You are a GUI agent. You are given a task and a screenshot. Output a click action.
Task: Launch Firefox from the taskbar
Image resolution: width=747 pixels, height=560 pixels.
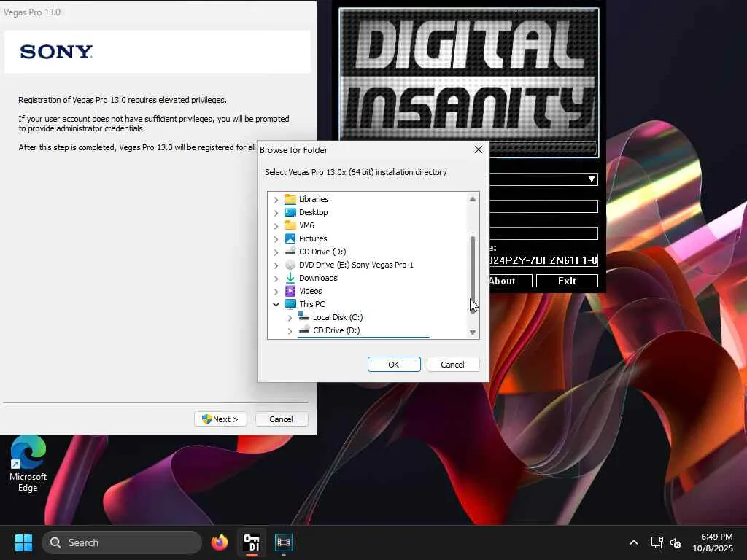click(219, 542)
